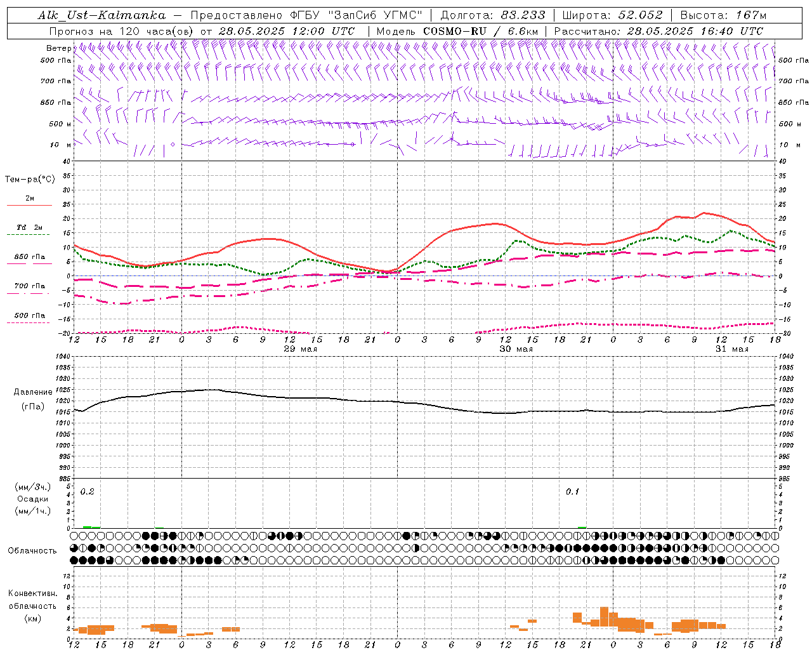Click the '(мм/3ч.)' precipitation unit label
The height and width of the screenshot is (650, 812).
[x=32, y=487]
